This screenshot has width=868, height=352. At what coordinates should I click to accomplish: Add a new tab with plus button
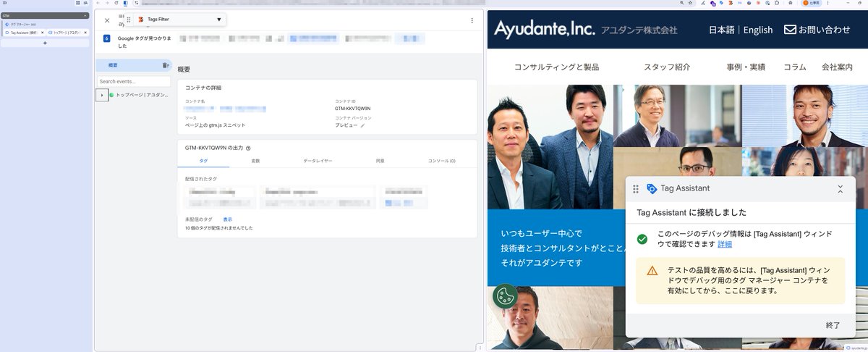pos(45,43)
